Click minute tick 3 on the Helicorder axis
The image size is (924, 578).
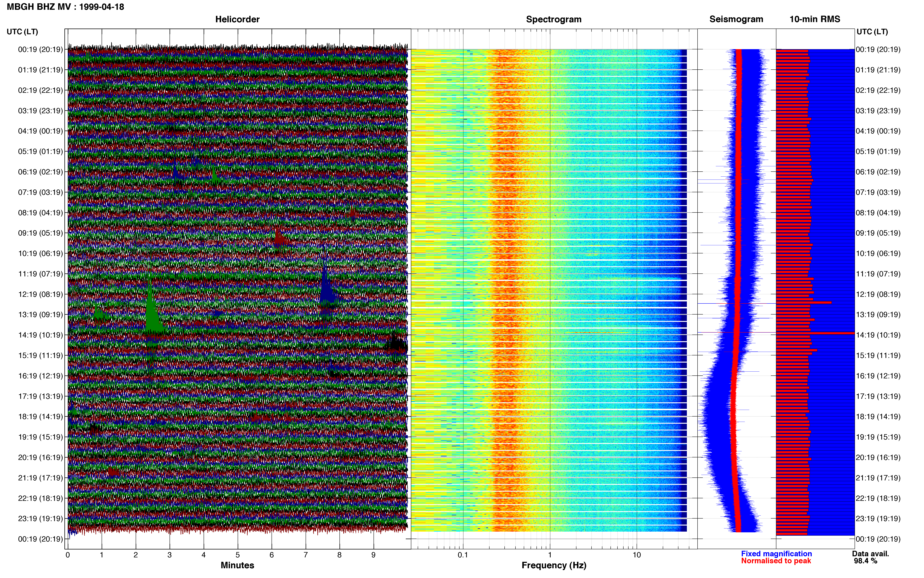[170, 555]
